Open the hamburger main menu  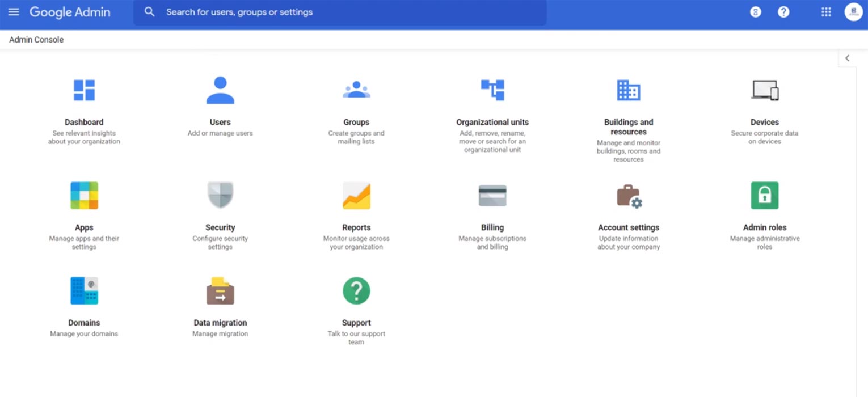click(14, 12)
